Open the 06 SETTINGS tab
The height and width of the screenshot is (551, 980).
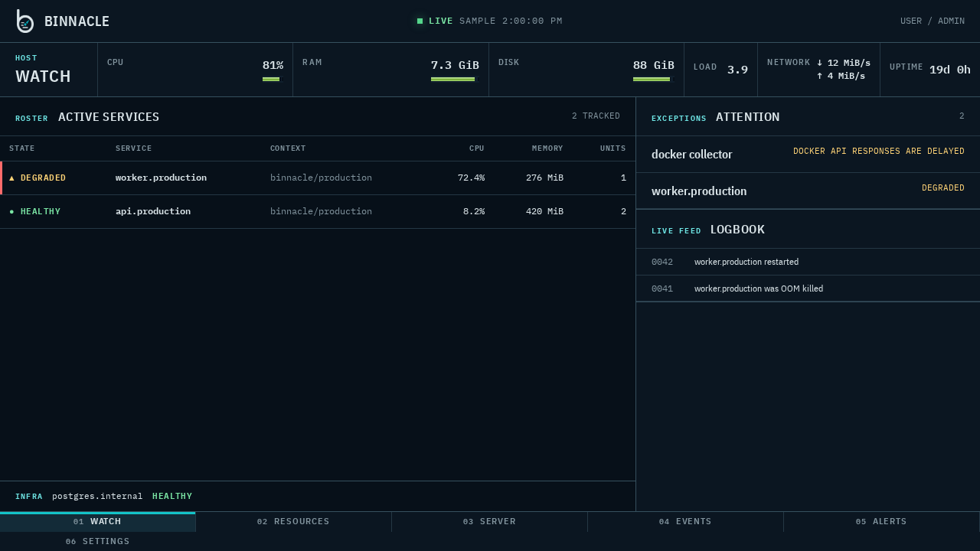(x=97, y=542)
